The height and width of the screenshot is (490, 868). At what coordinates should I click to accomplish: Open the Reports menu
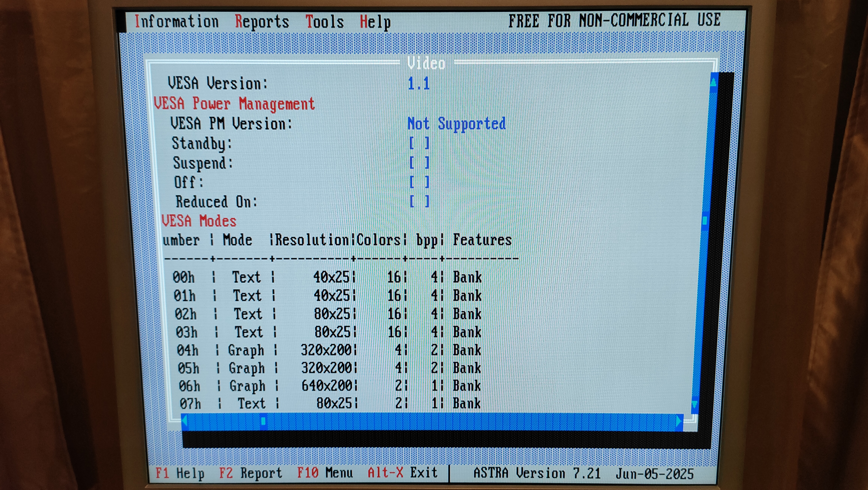pos(262,22)
